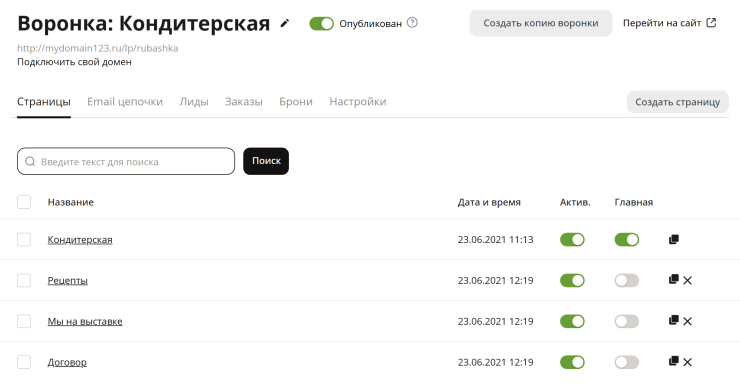Focus the Введите текст для поиска field
This screenshot has height=385, width=740.
pyautogui.click(x=126, y=161)
